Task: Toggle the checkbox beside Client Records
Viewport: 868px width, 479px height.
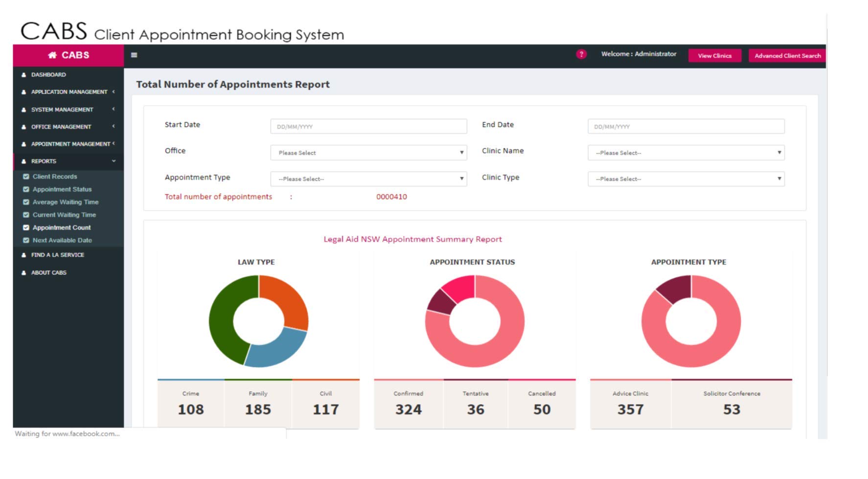Action: (26, 176)
